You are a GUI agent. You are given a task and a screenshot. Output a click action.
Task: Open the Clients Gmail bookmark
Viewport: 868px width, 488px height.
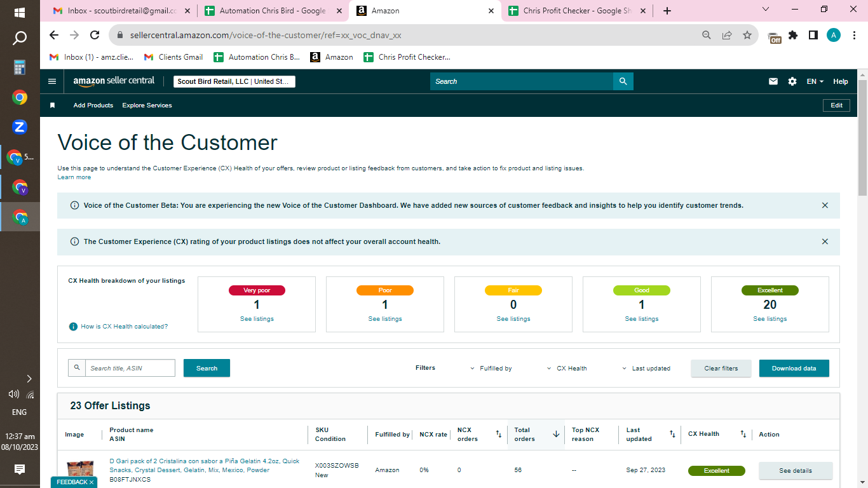point(173,57)
